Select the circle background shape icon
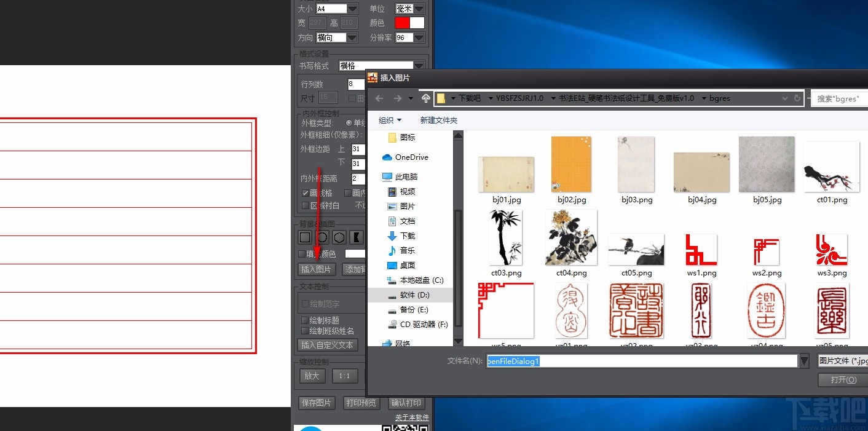The width and height of the screenshot is (868, 431). tap(322, 237)
